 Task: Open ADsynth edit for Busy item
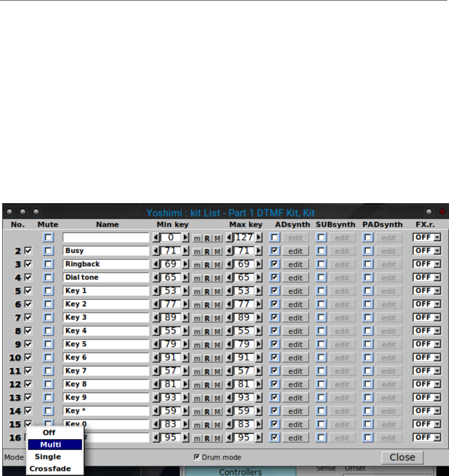295,251
